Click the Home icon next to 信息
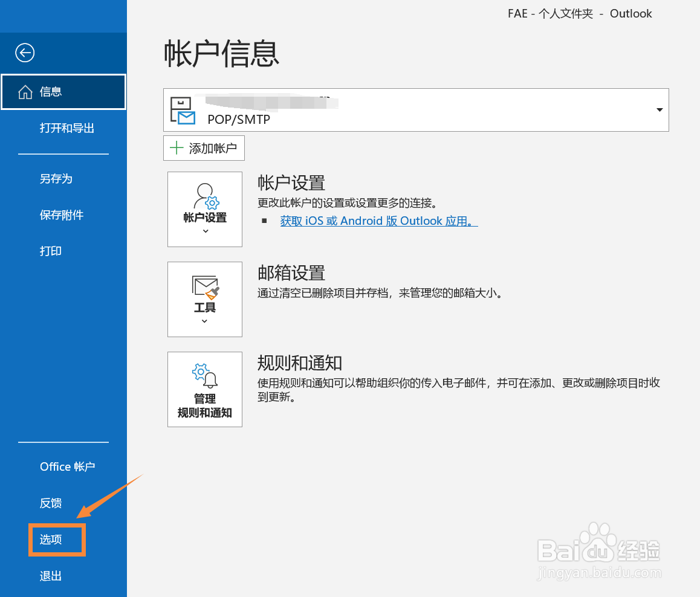Image resolution: width=700 pixels, height=597 pixels. click(x=25, y=91)
